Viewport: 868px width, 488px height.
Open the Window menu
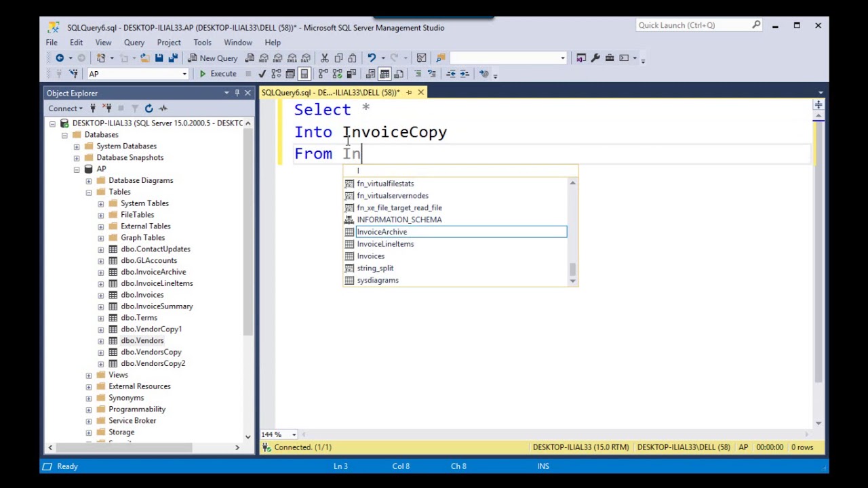point(237,42)
